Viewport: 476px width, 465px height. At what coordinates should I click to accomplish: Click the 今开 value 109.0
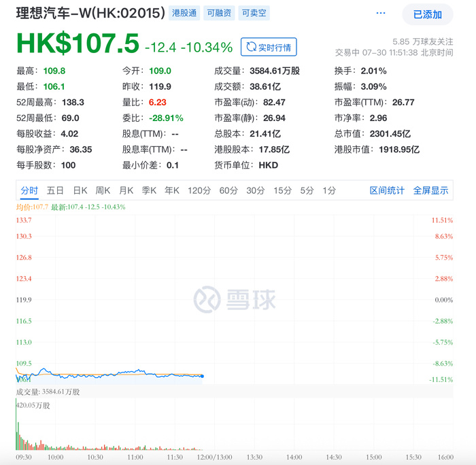160,71
